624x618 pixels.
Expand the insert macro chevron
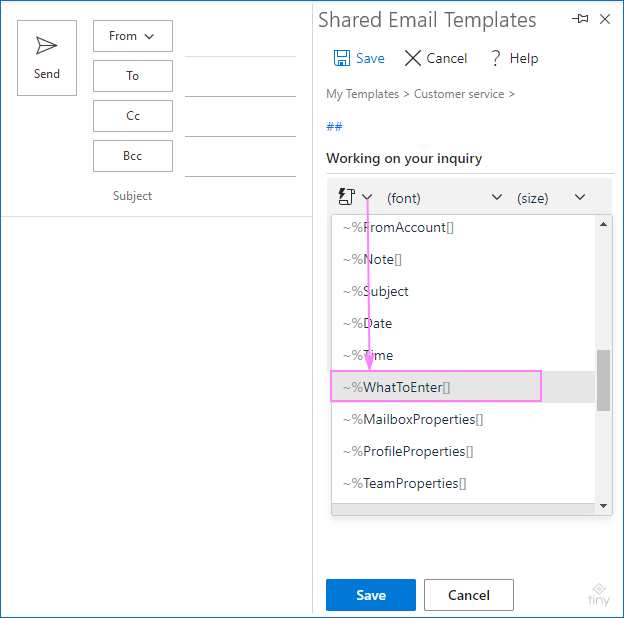367,197
